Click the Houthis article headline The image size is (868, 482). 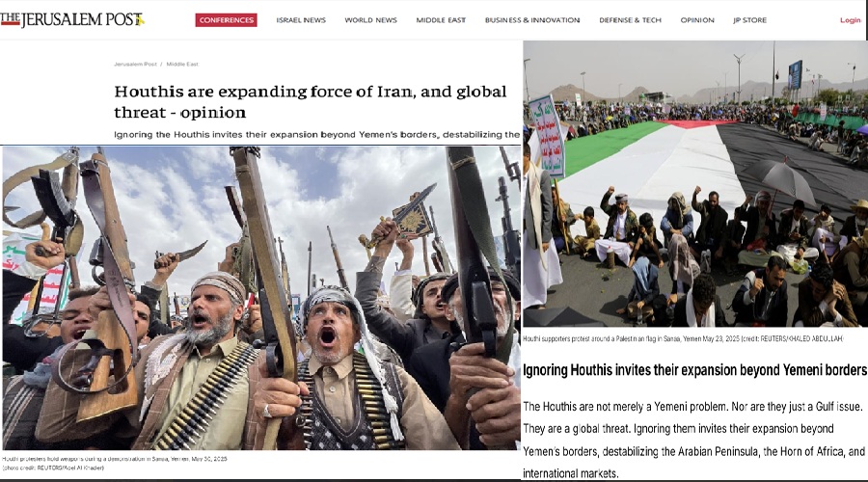(x=310, y=102)
